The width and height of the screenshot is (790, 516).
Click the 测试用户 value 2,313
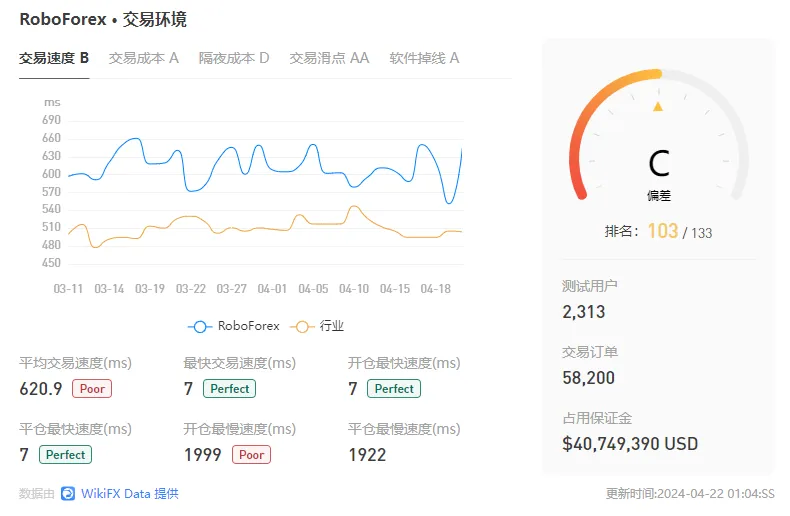pyautogui.click(x=583, y=312)
